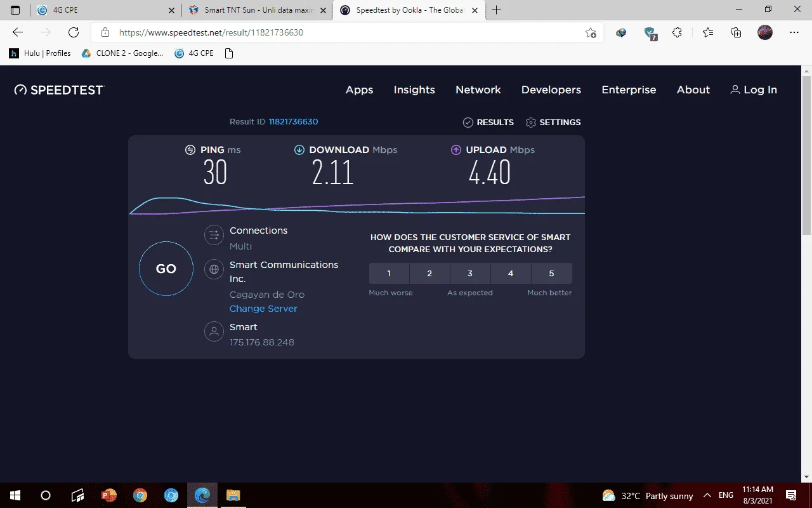The height and width of the screenshot is (508, 812).
Task: Click the Change Server link
Action: pos(263,309)
